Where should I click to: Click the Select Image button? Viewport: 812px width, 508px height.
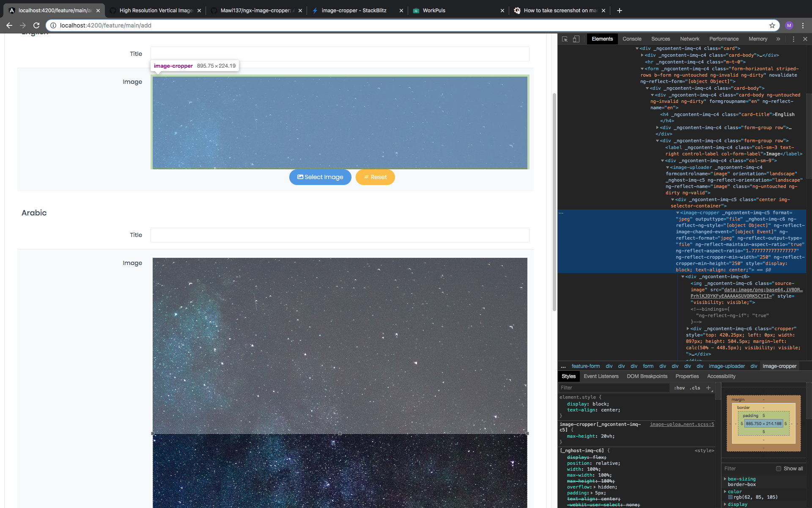pos(320,177)
